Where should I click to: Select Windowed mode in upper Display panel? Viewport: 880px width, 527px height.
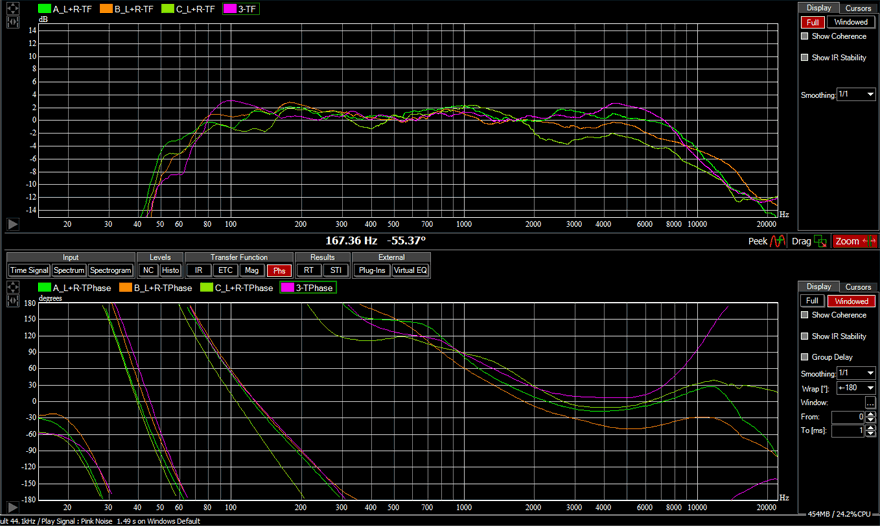pos(851,22)
